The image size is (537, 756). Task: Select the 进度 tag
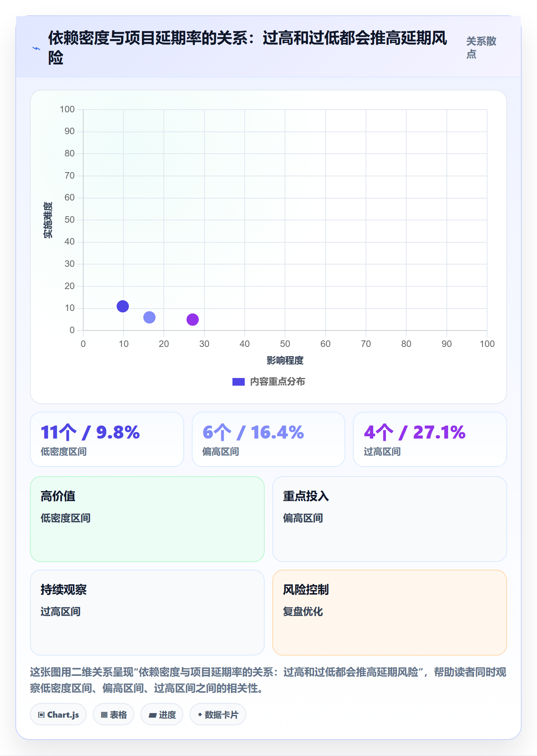[x=162, y=715]
